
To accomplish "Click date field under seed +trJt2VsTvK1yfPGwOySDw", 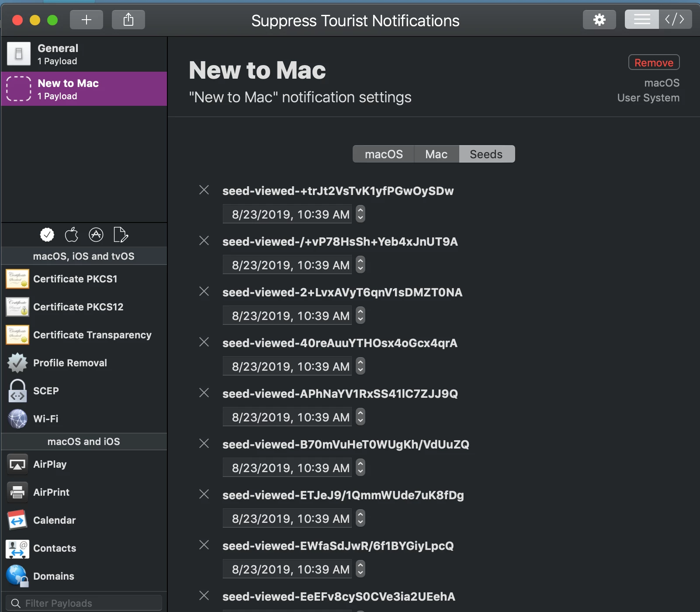I will pyautogui.click(x=287, y=215).
